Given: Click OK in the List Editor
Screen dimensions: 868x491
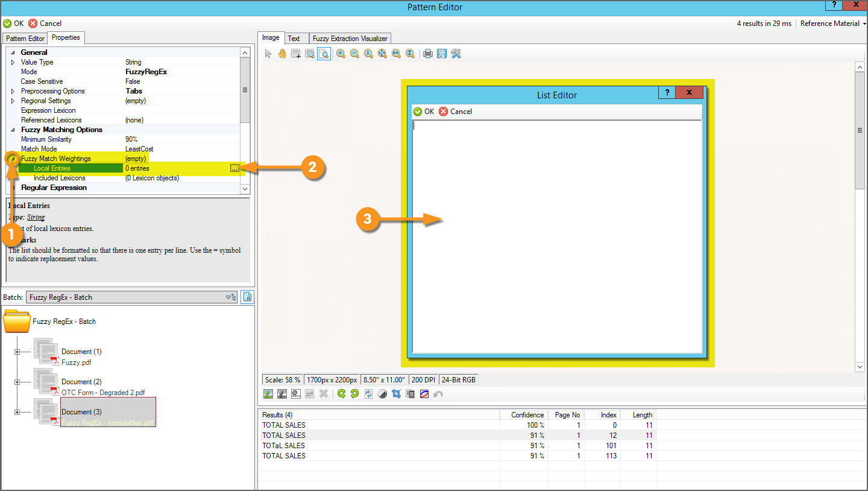Looking at the screenshot, I should (424, 112).
